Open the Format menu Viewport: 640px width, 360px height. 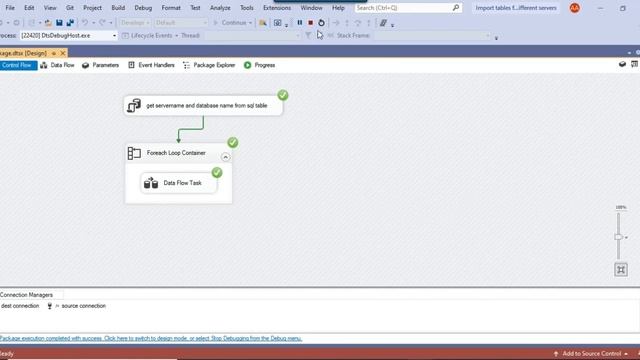[171, 8]
